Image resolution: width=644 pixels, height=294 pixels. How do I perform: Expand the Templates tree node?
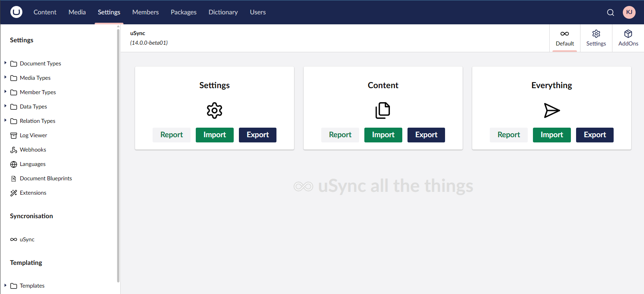[5, 285]
